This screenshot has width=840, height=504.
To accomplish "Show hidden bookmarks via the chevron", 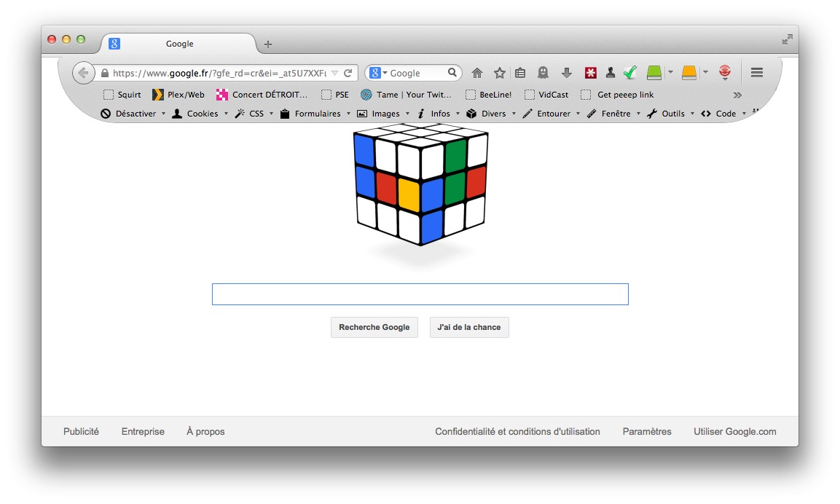I will coord(737,95).
